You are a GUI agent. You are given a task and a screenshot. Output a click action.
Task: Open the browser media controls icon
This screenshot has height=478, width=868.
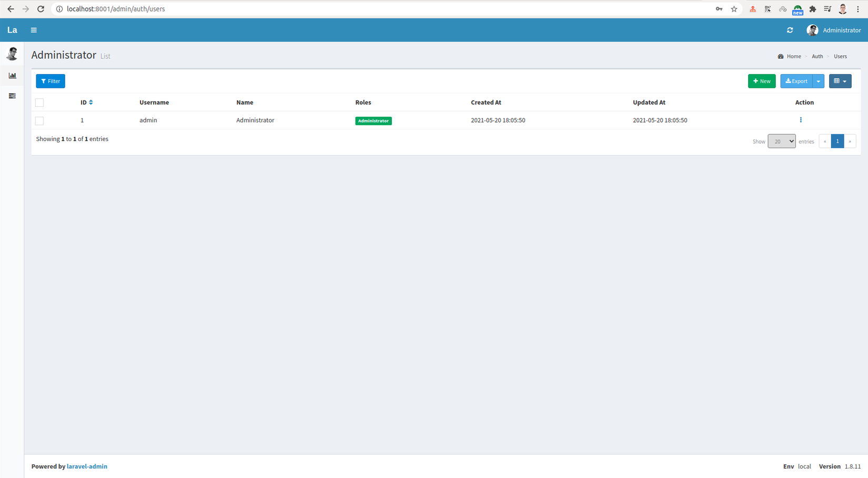827,9
